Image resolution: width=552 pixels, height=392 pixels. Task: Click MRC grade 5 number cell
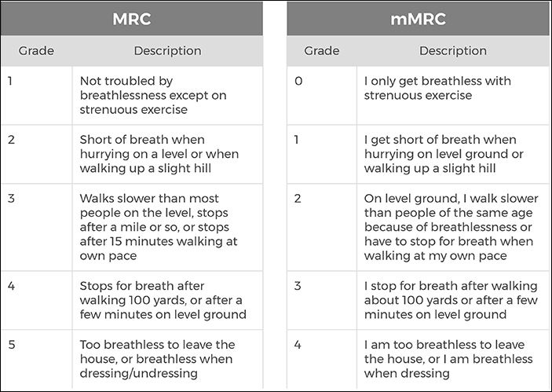coord(12,345)
